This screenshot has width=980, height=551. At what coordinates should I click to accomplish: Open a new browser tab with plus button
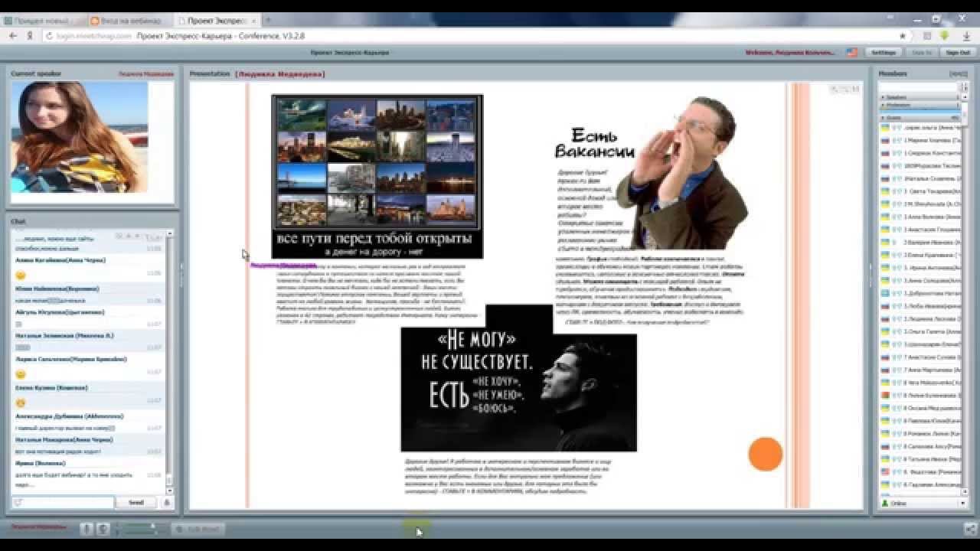269,20
